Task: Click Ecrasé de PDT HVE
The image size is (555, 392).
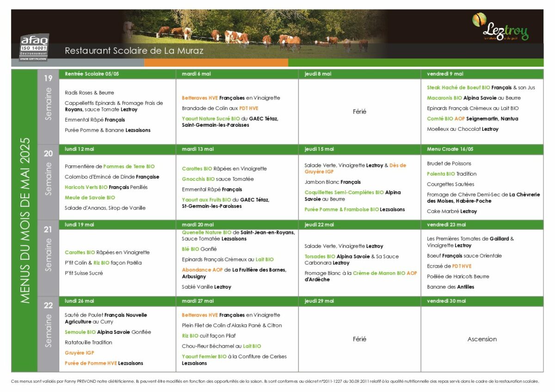Action: tap(449, 266)
